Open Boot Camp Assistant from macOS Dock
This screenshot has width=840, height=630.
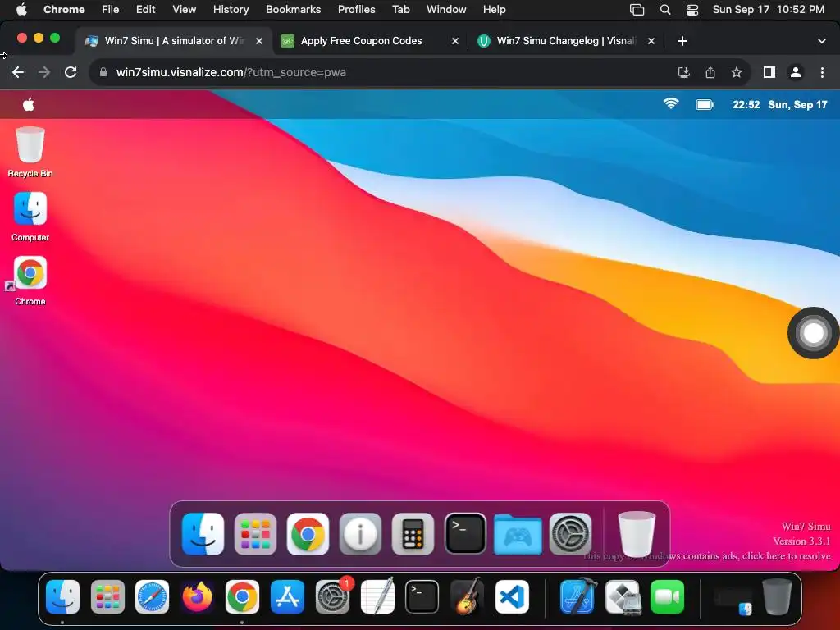623,596
